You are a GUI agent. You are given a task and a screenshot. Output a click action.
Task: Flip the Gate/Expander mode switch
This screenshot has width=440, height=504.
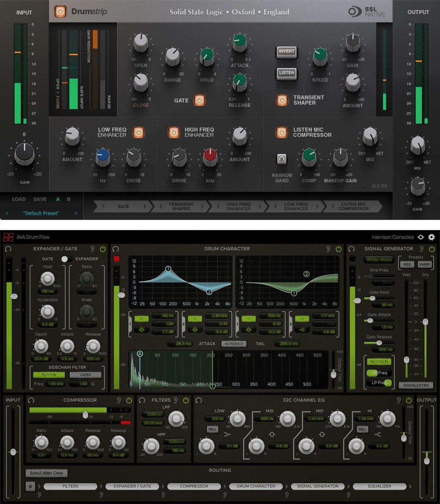[67, 259]
